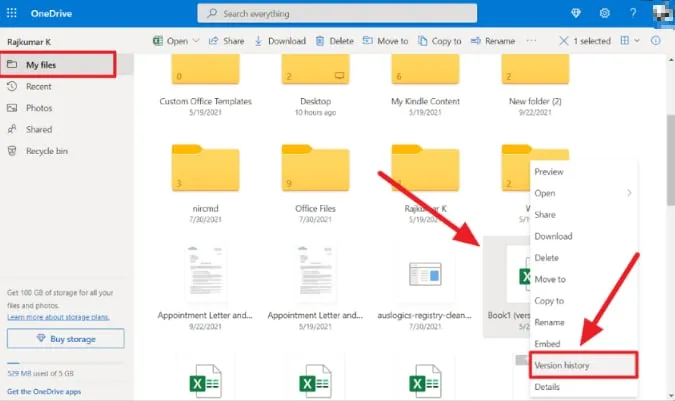The width and height of the screenshot is (675, 401).
Task: Expand the Open dropdown arrow
Action: [x=196, y=41]
